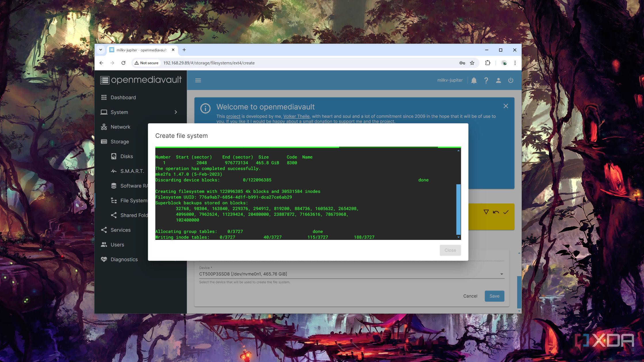644x362 pixels.
Task: Click the browser reload icon
Action: click(x=123, y=63)
